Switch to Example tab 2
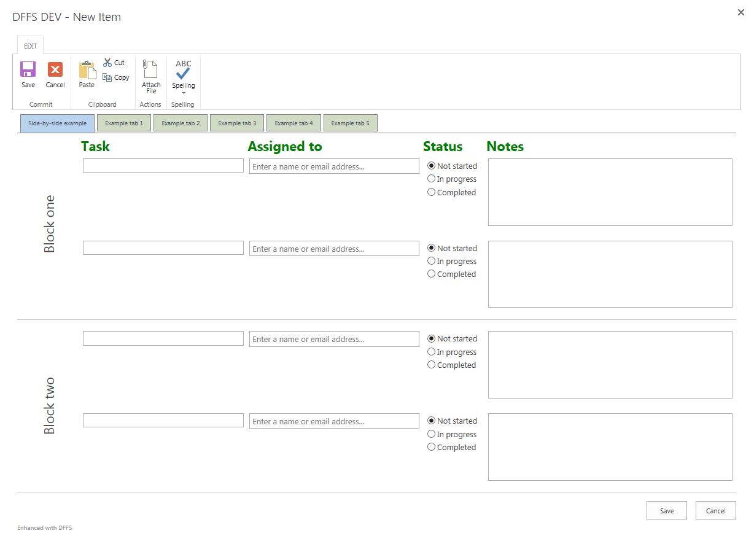754x560 pixels. (x=180, y=123)
